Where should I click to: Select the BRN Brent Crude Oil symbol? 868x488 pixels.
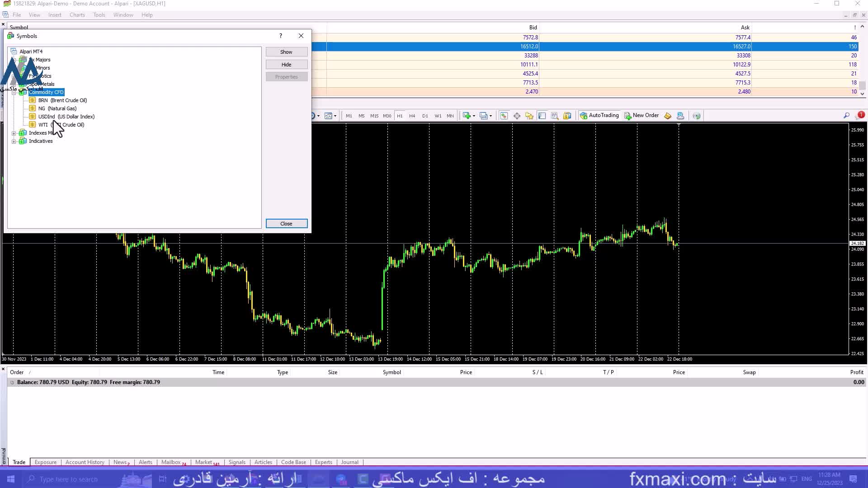point(62,100)
